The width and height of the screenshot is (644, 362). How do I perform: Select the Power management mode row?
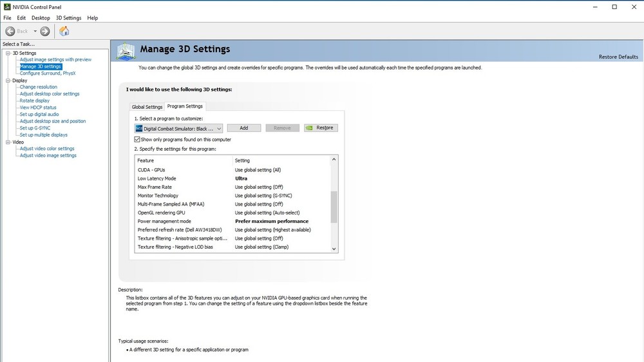pyautogui.click(x=232, y=222)
